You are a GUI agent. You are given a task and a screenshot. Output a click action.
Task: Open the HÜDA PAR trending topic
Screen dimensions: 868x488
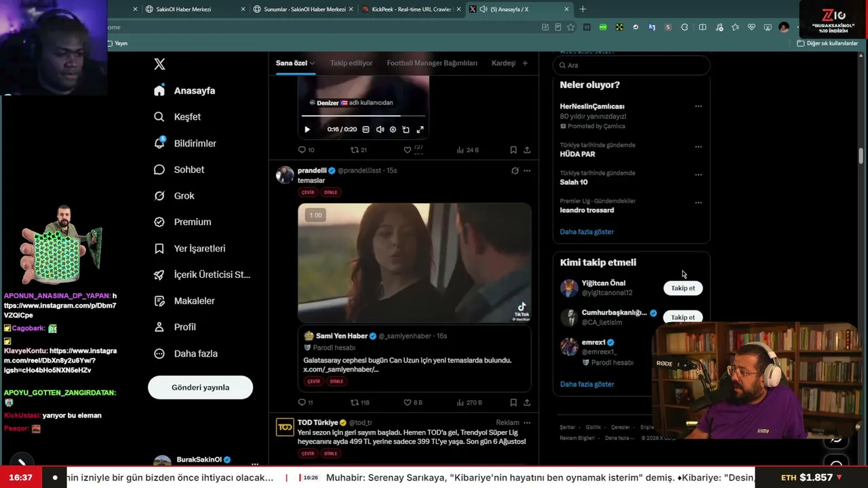coord(578,154)
